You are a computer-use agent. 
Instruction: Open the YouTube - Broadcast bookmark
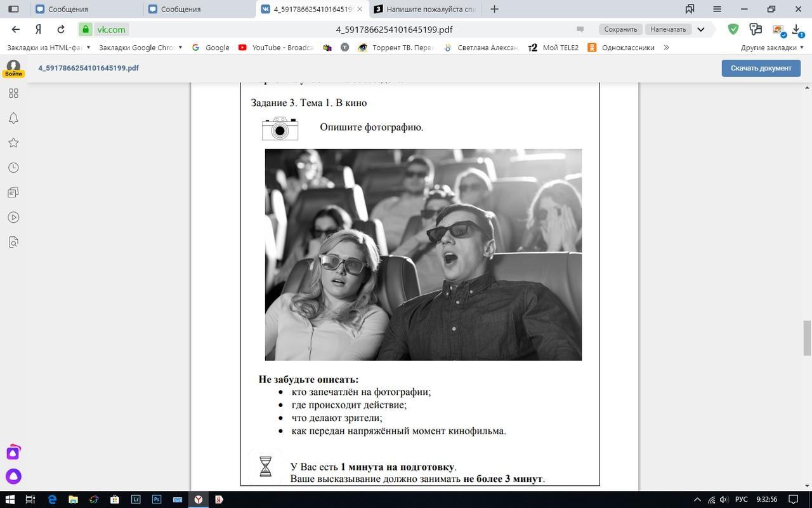pos(275,48)
